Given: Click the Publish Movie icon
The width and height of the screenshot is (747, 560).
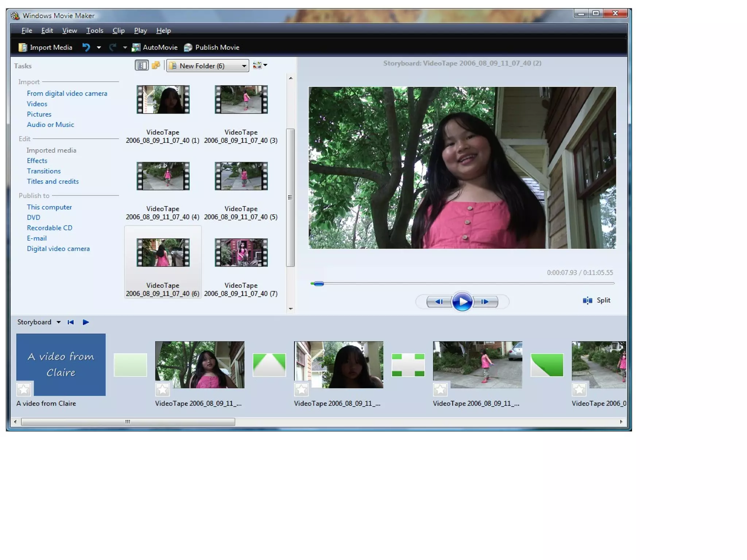Looking at the screenshot, I should click(188, 47).
